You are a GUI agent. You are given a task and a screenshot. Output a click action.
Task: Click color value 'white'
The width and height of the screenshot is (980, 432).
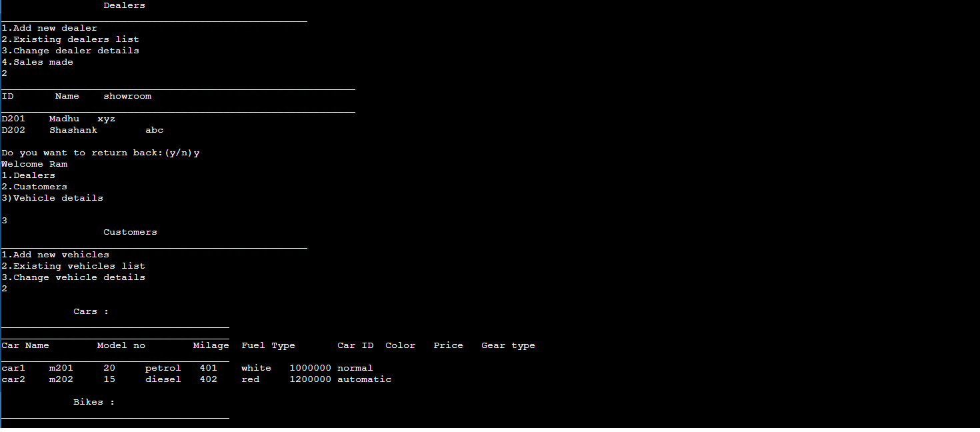pos(256,368)
